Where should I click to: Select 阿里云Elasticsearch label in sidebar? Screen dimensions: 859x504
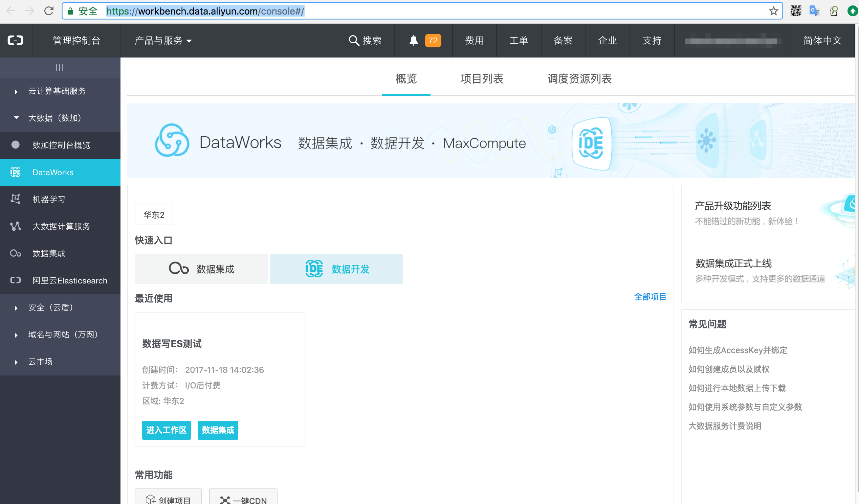click(70, 280)
